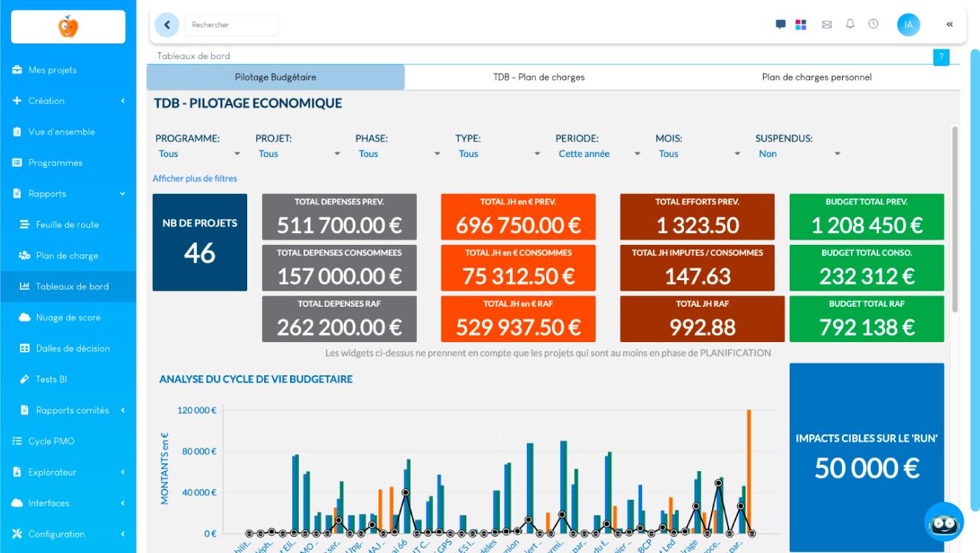Open the clock history icon
The height and width of the screenshot is (553, 980).
click(873, 24)
